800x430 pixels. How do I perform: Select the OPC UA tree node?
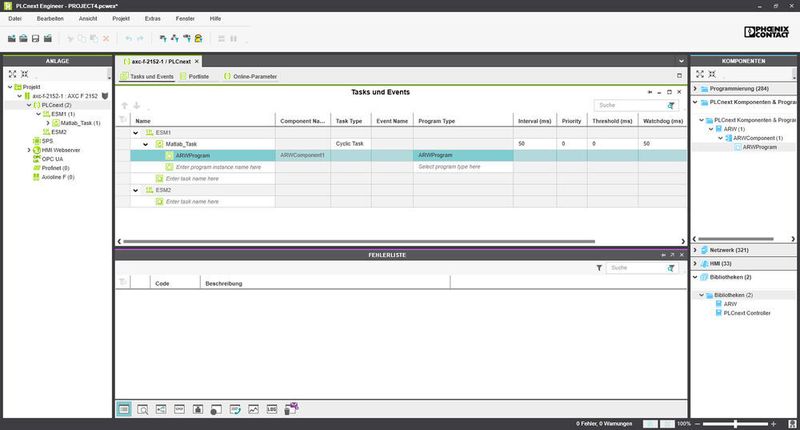[x=52, y=159]
